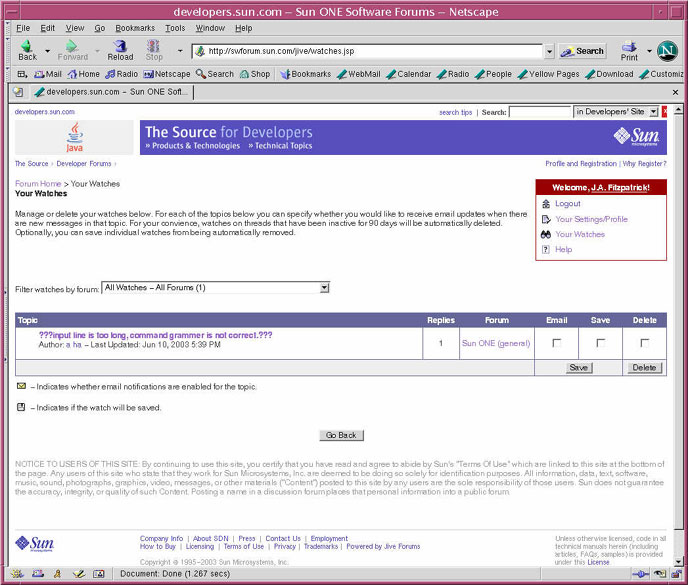The width and height of the screenshot is (688, 585).
Task: Toggle Save checkbox for watched topic
Action: coord(600,343)
